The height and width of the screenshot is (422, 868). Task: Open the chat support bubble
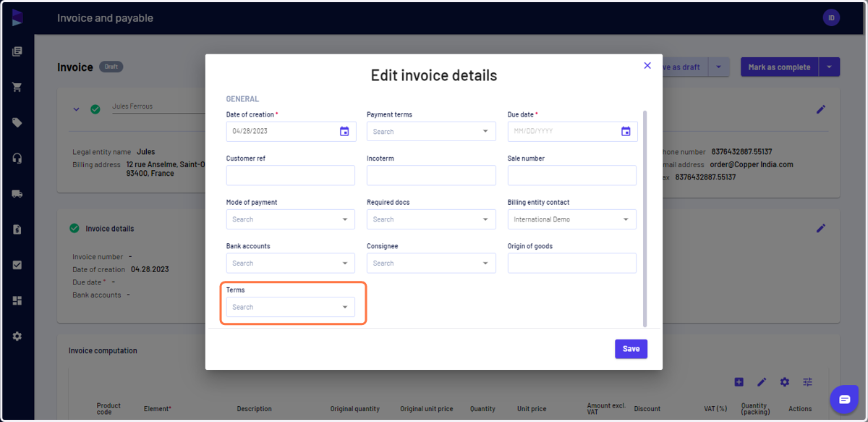pos(844,399)
